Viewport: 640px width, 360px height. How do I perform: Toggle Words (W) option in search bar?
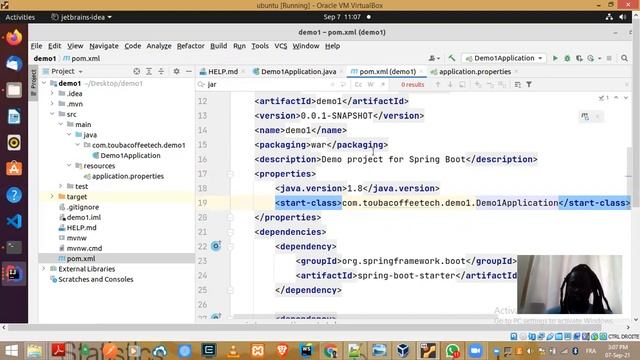point(371,84)
